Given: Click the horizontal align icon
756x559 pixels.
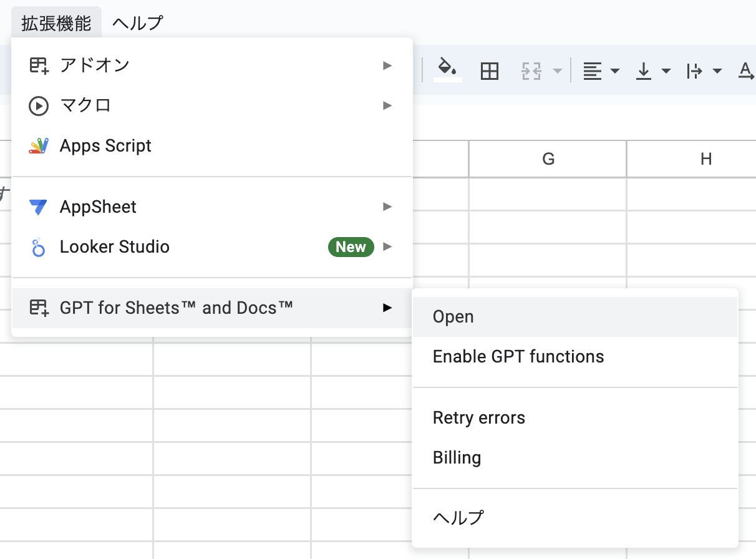Looking at the screenshot, I should [591, 70].
